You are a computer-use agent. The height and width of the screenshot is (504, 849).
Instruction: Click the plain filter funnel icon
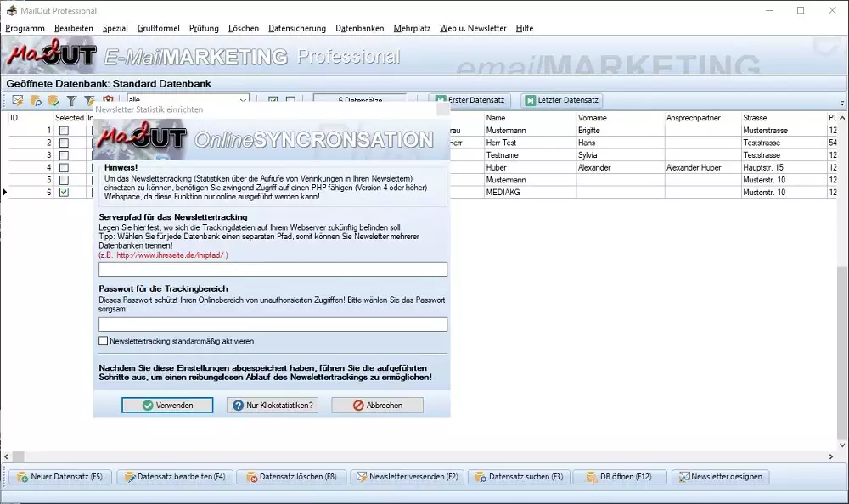click(71, 100)
